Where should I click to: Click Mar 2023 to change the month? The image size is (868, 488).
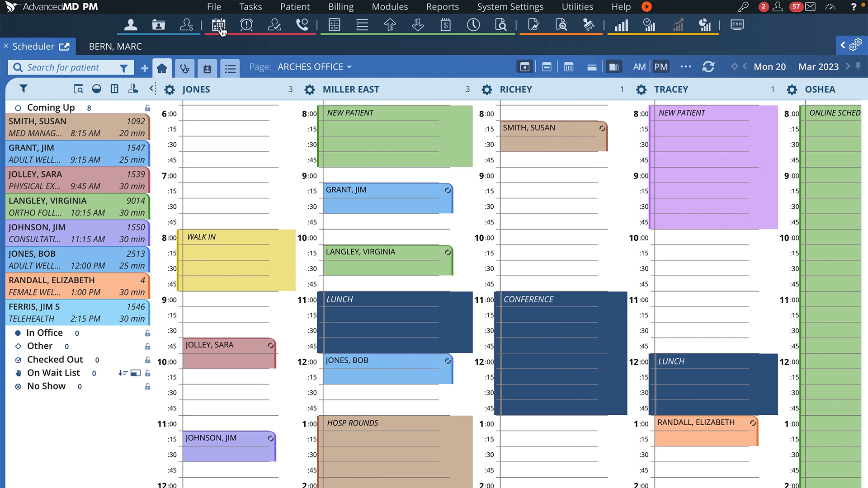818,66
